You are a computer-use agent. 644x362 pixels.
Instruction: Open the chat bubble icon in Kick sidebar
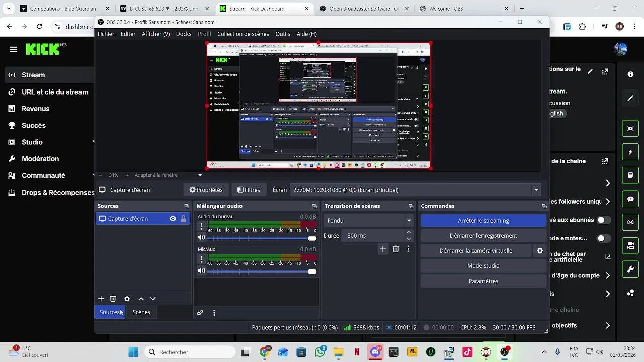tap(630, 199)
